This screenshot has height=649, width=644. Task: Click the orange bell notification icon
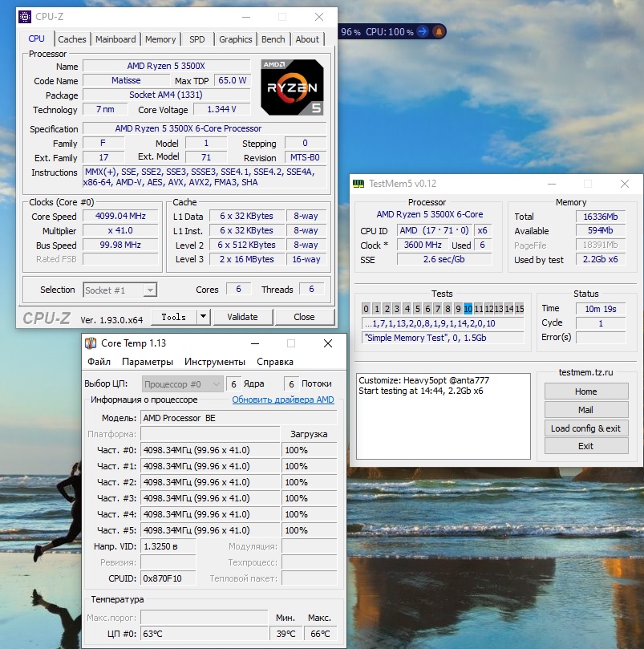439,31
